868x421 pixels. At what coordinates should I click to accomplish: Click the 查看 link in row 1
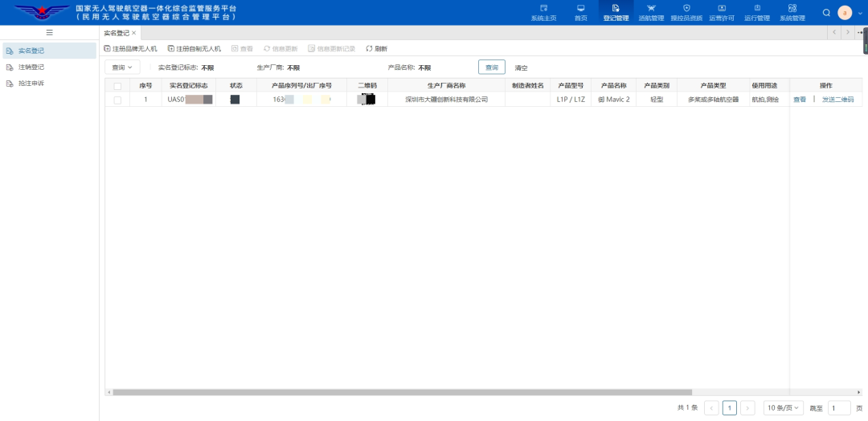point(800,100)
